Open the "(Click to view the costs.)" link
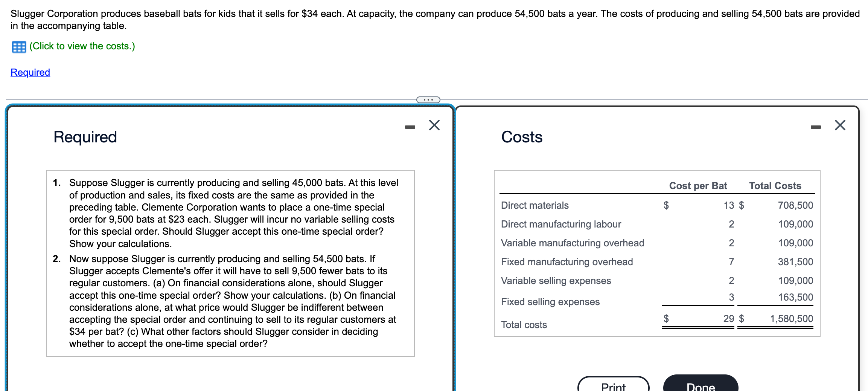This screenshot has height=391, width=868. (x=82, y=46)
